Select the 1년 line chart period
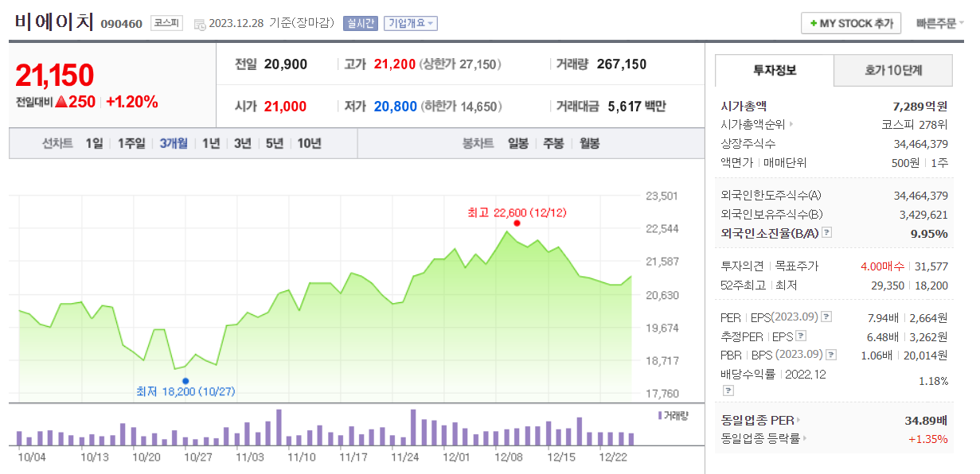980x474 pixels. [211, 143]
